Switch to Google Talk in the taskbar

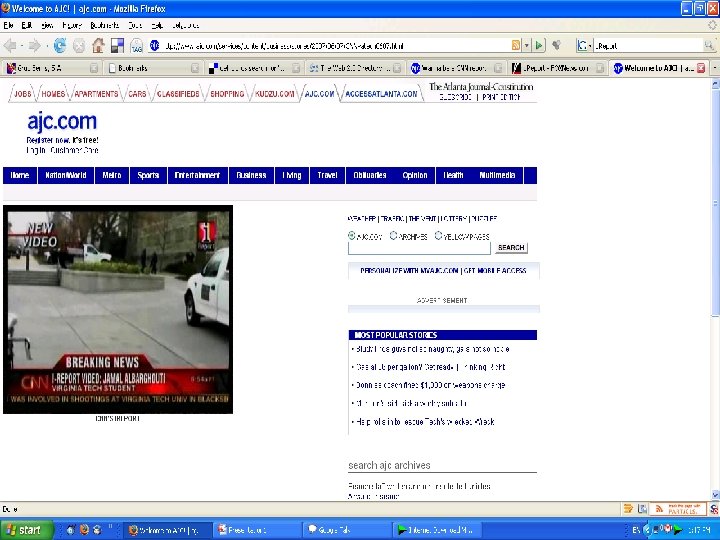click(x=348, y=530)
